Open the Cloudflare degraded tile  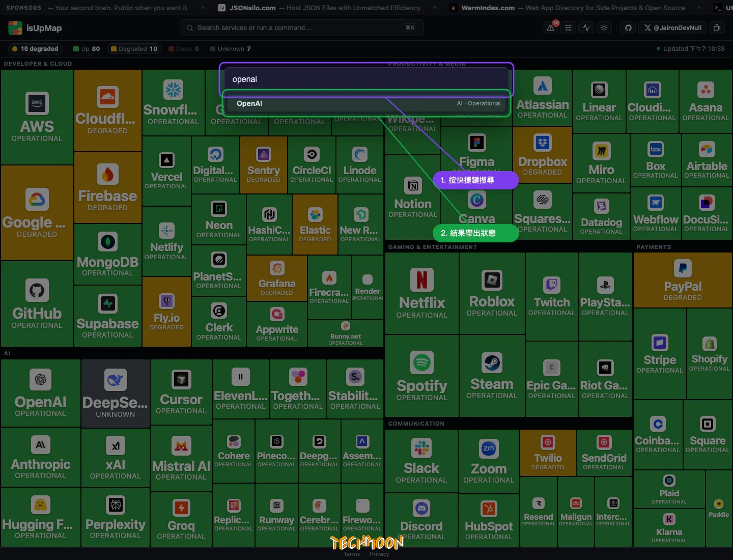108,110
